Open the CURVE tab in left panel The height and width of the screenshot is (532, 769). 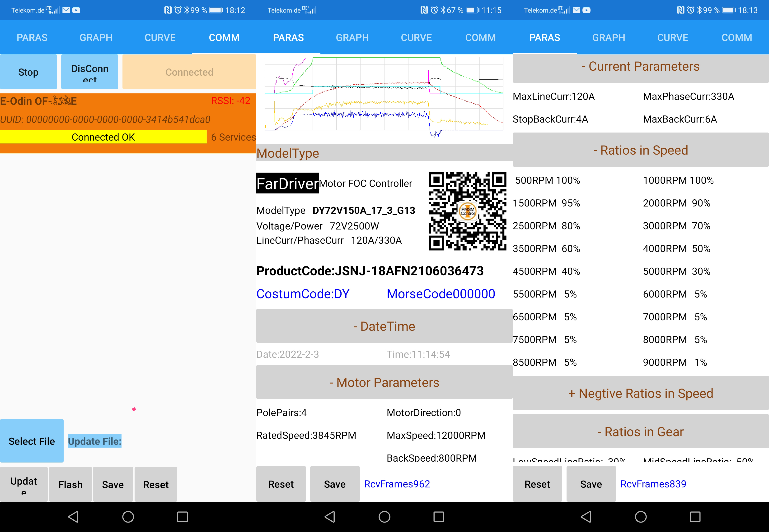pos(160,38)
